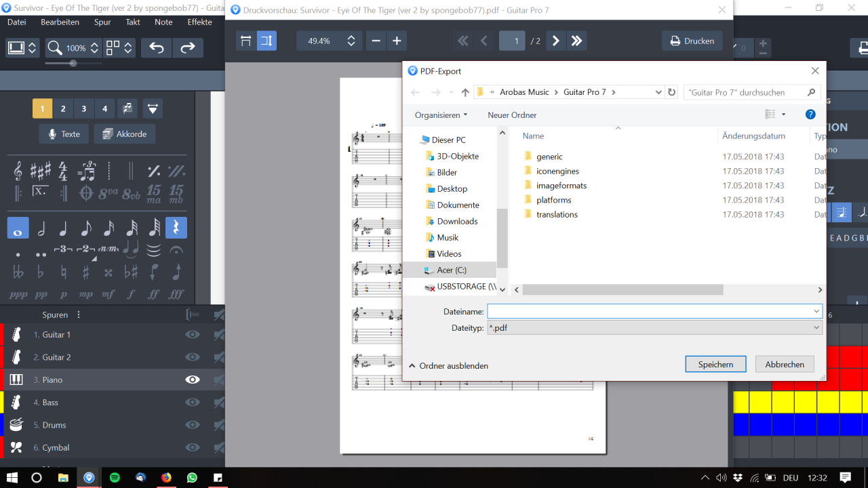Select the half note duration
Viewport: 868px width, 488px height.
tap(41, 228)
